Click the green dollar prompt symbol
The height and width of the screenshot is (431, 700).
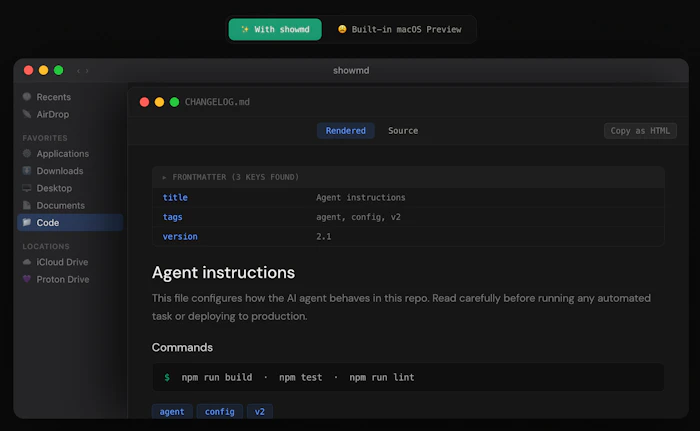tap(167, 377)
